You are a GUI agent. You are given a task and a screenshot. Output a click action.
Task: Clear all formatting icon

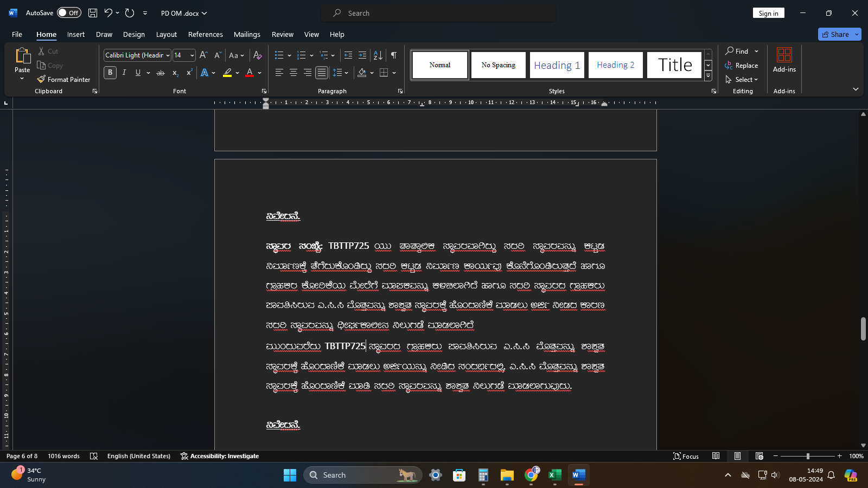pos(258,55)
